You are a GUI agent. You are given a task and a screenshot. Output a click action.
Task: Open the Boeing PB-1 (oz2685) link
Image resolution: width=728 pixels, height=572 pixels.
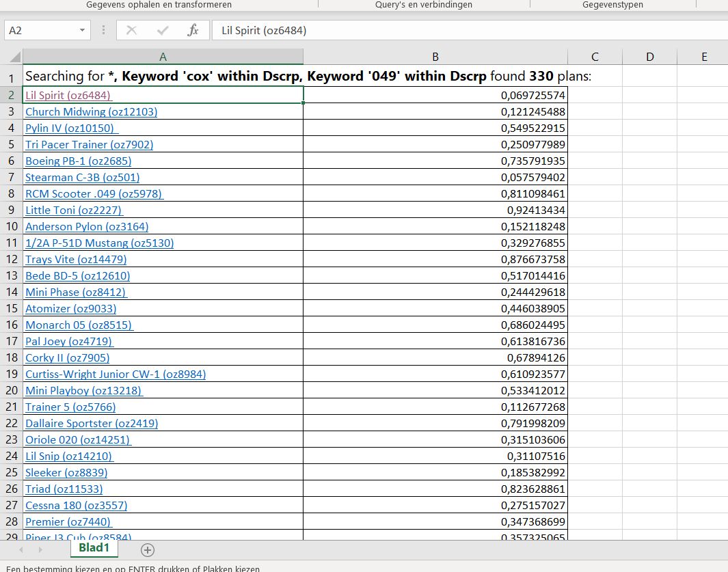[78, 161]
